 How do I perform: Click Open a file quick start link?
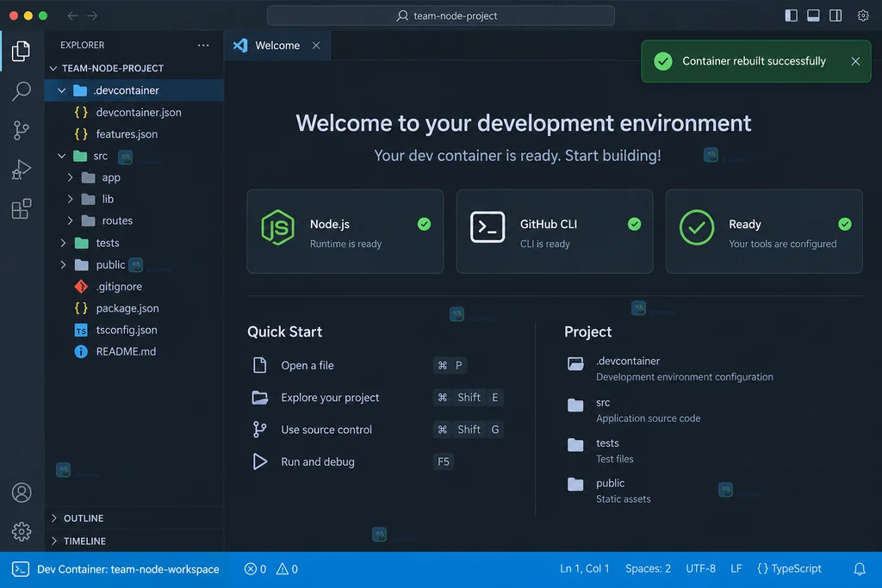click(x=307, y=365)
